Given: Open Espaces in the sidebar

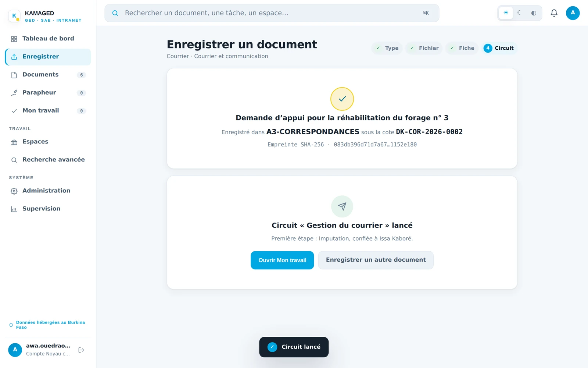Looking at the screenshot, I should pyautogui.click(x=48, y=142).
